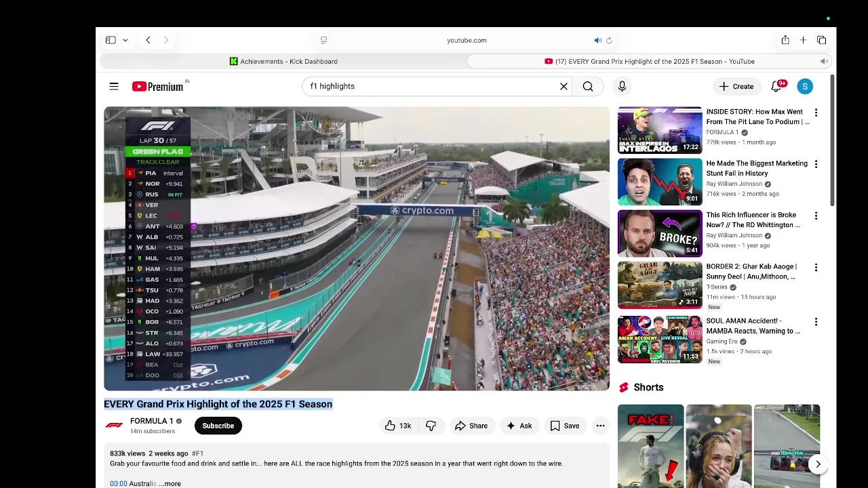
Task: Open SOUL AMAN Accident thumbnail
Action: coord(660,340)
